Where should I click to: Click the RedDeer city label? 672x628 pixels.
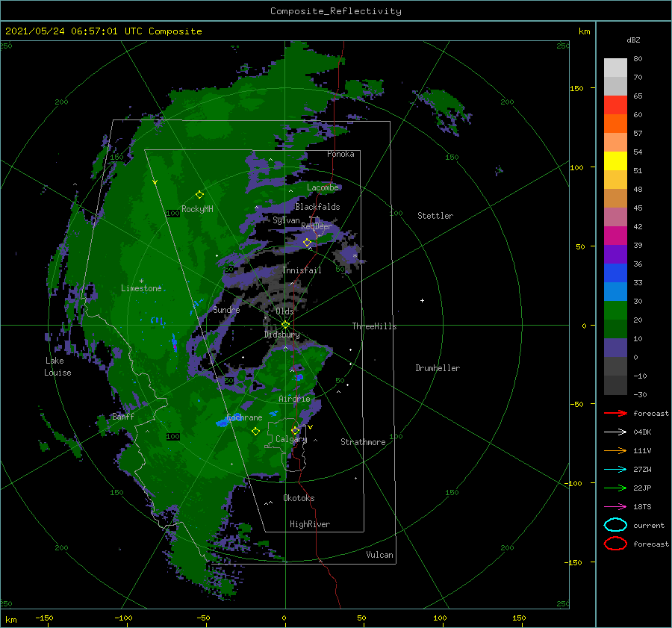(x=317, y=226)
